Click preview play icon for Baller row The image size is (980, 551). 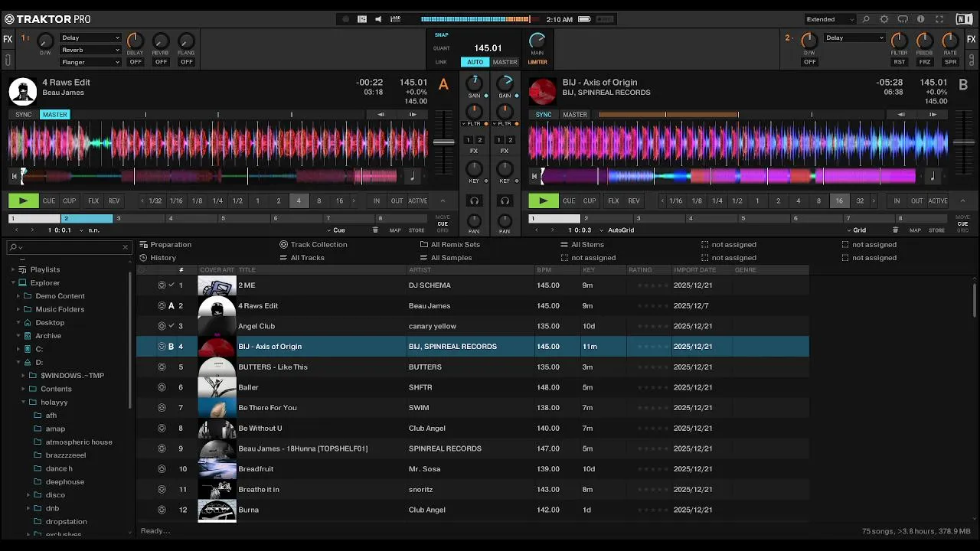[x=162, y=387]
